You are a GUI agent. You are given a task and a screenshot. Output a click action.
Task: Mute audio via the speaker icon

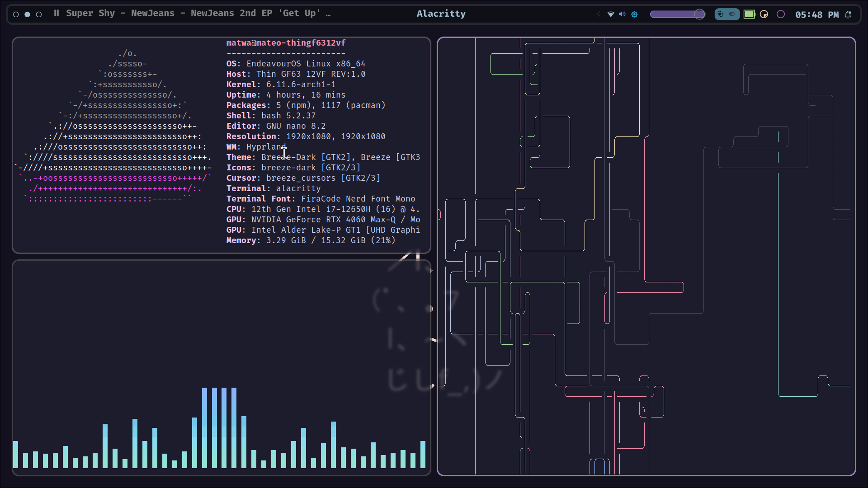pos(623,14)
